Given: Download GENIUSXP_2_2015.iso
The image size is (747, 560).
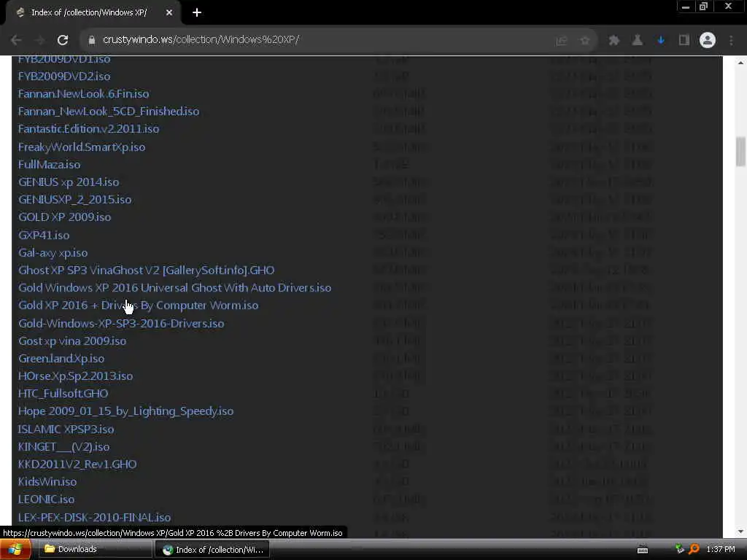Looking at the screenshot, I should (75, 200).
